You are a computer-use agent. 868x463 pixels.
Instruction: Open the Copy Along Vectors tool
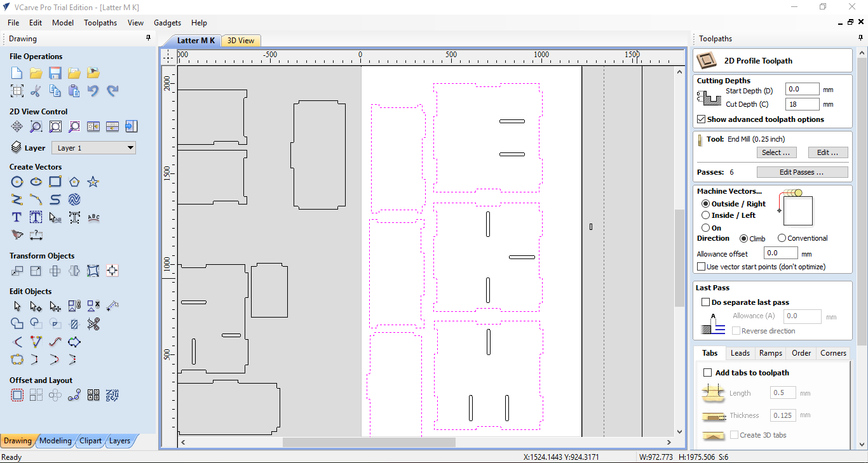point(74,395)
